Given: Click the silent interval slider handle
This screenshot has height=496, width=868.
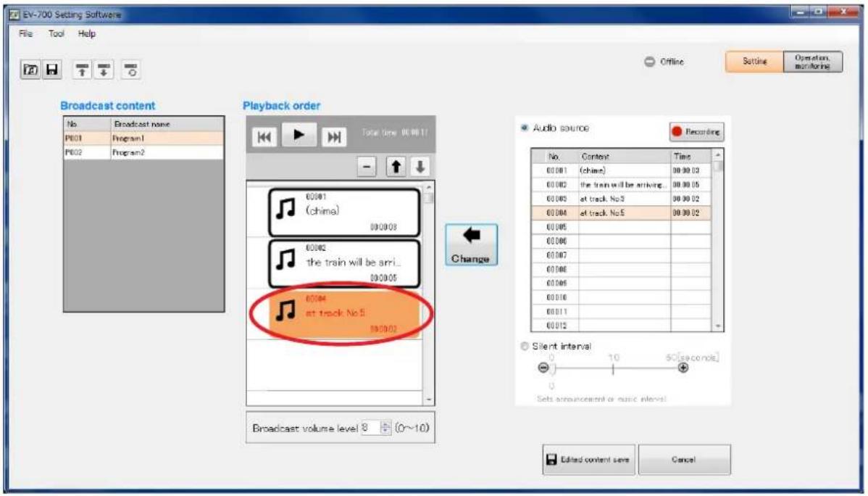Looking at the screenshot, I should pyautogui.click(x=553, y=368).
